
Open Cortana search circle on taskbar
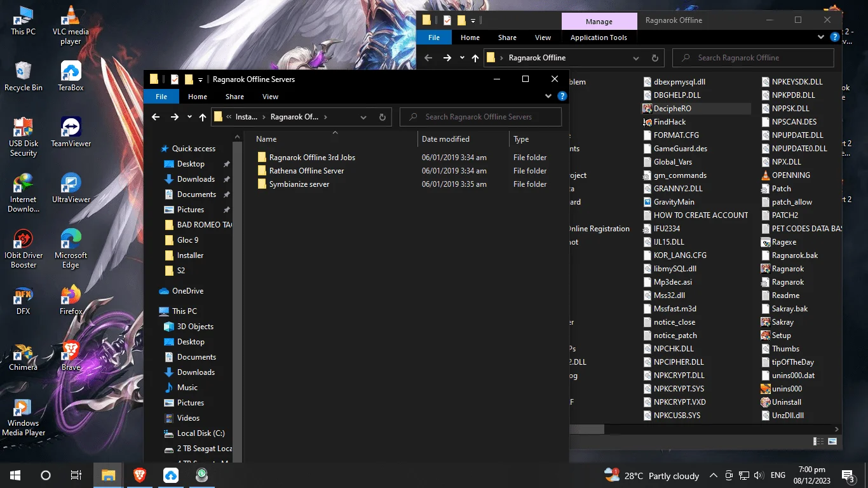click(46, 475)
